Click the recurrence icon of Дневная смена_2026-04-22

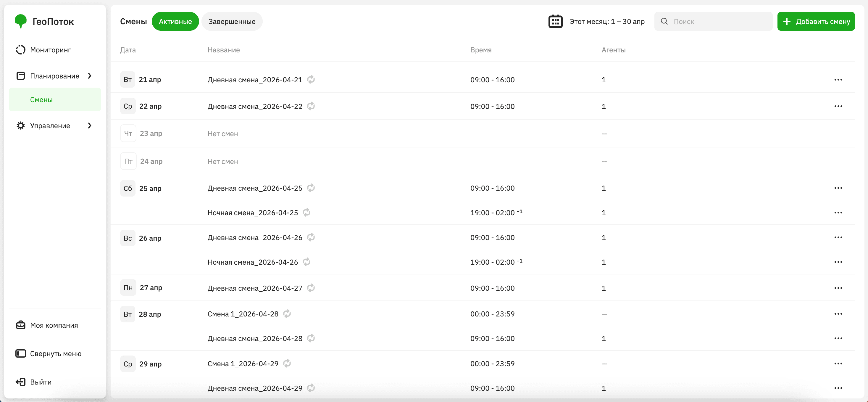pos(311,106)
